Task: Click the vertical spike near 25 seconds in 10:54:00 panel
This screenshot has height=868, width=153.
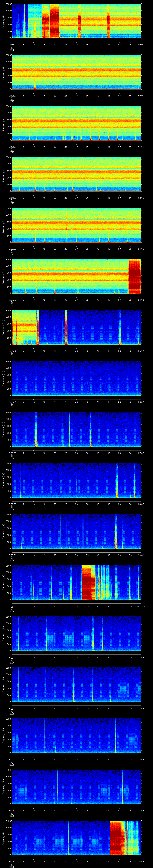Action: click(66, 327)
